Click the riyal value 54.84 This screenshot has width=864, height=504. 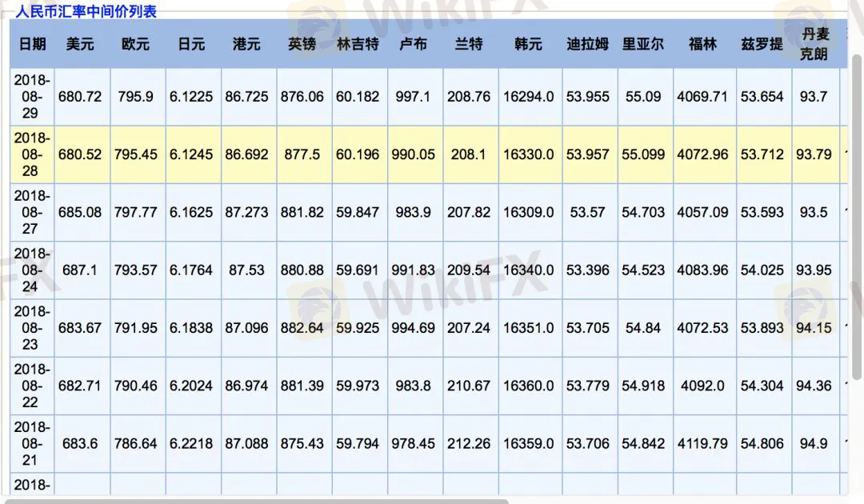point(643,328)
